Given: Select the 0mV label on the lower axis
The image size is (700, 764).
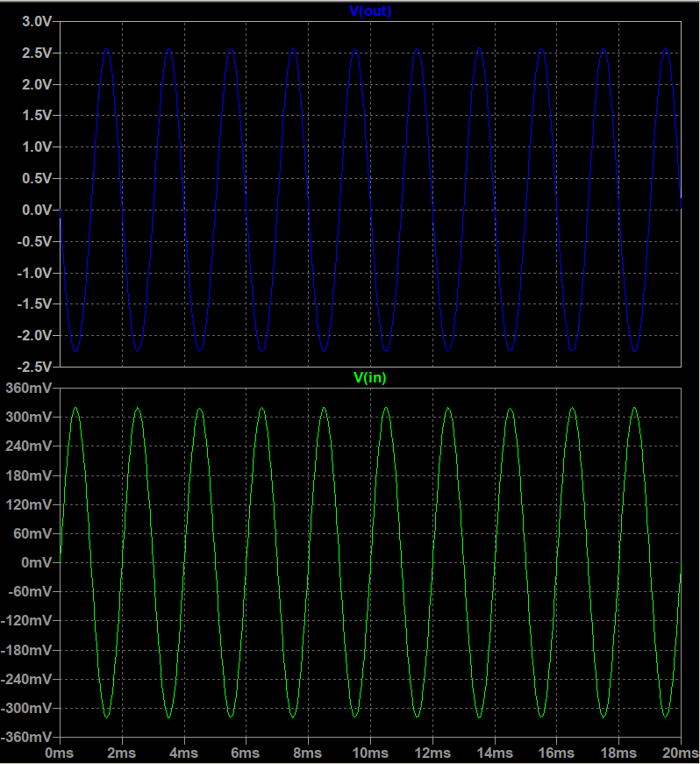Looking at the screenshot, I should [x=38, y=562].
